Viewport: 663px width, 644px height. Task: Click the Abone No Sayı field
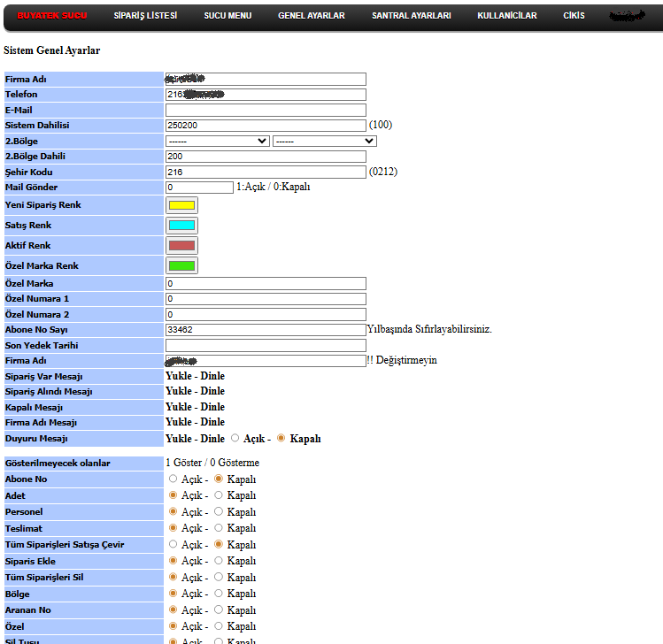pyautogui.click(x=266, y=329)
